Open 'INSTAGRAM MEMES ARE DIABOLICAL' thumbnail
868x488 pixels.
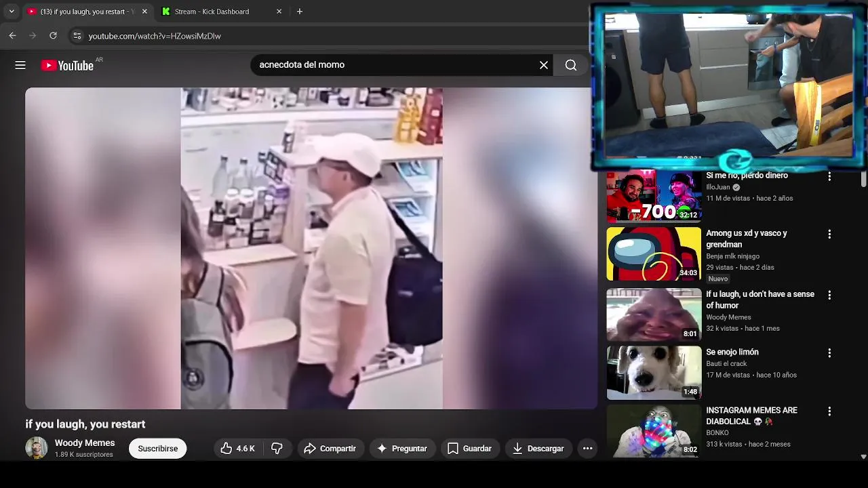pos(654,430)
